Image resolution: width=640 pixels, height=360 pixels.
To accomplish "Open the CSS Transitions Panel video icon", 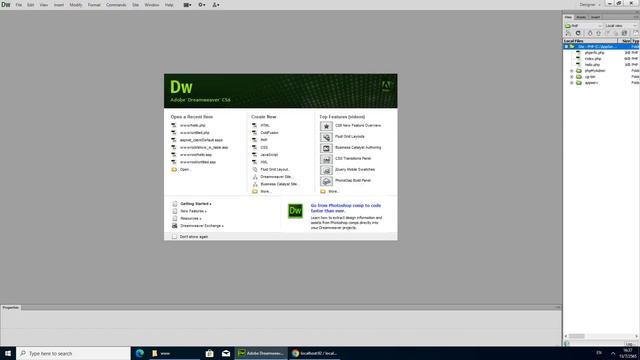I will (x=326, y=159).
